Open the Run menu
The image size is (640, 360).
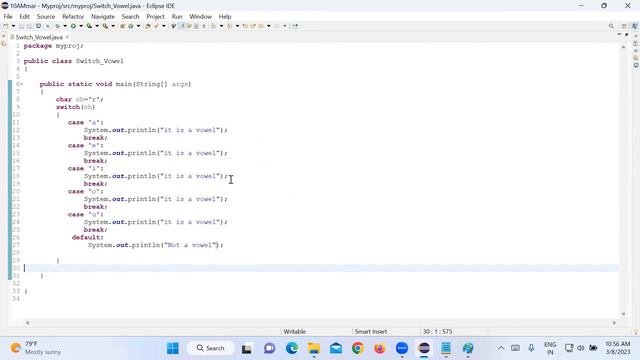tap(177, 16)
